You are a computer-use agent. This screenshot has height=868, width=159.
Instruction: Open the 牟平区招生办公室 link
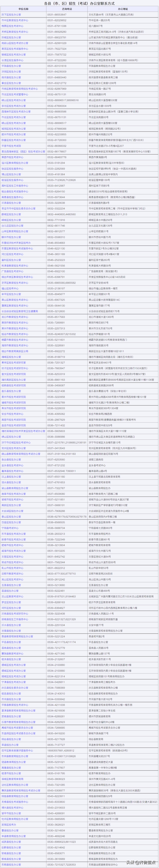(11, 294)
